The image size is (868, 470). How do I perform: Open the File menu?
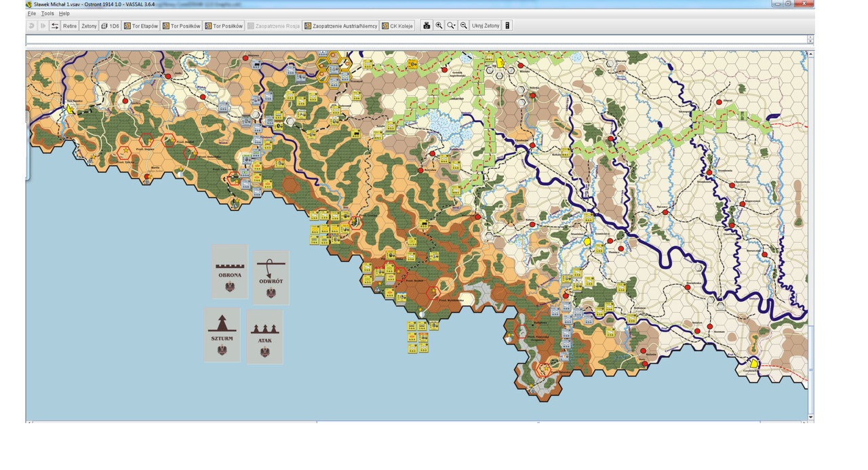(31, 14)
